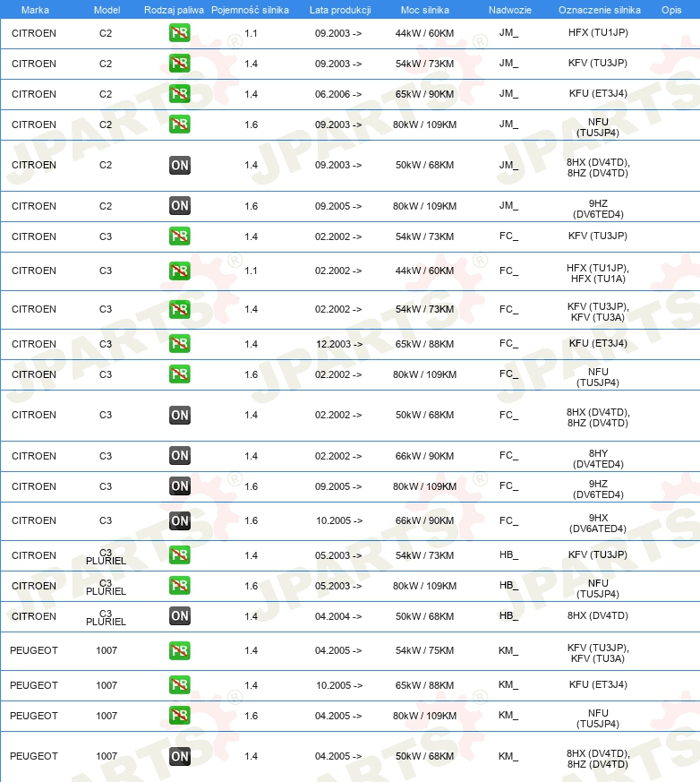
Task: Click petrol icon for Peugeot 1007 10.2005
Action: (179, 684)
